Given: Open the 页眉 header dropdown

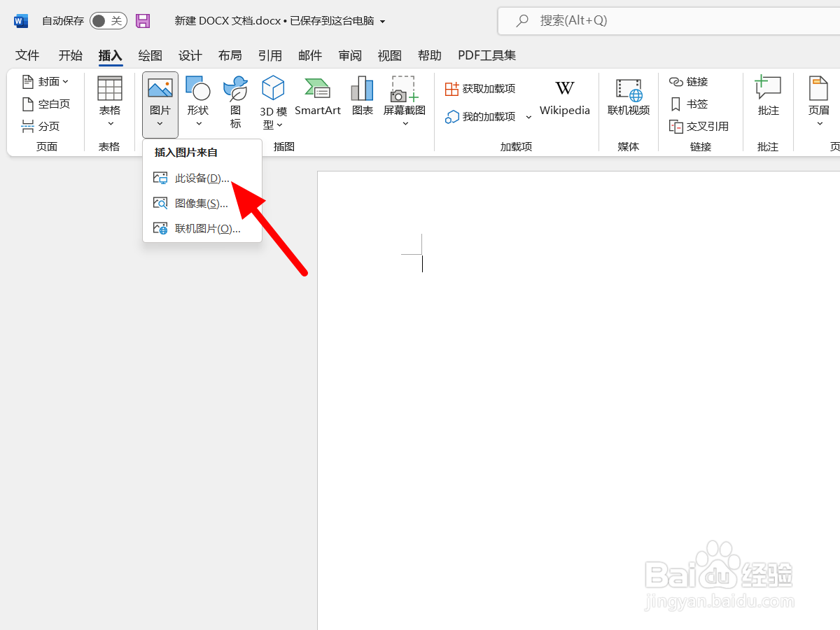Looking at the screenshot, I should pyautogui.click(x=819, y=104).
